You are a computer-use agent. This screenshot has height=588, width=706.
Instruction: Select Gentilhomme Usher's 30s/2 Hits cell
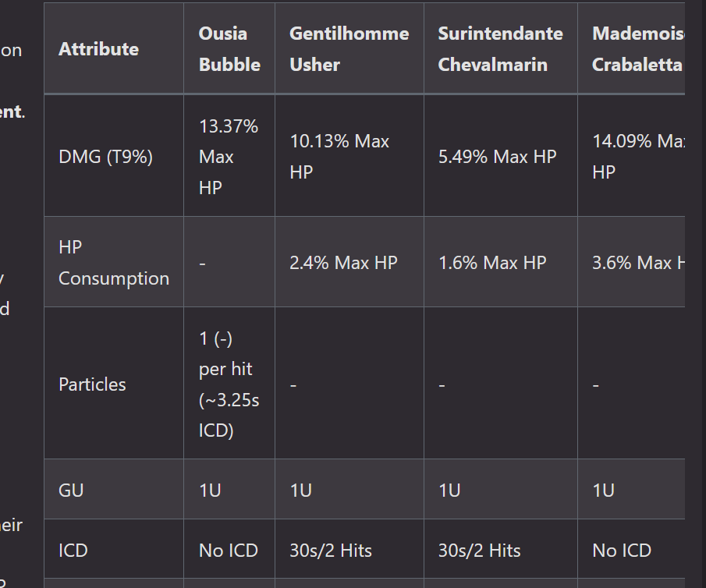331,551
